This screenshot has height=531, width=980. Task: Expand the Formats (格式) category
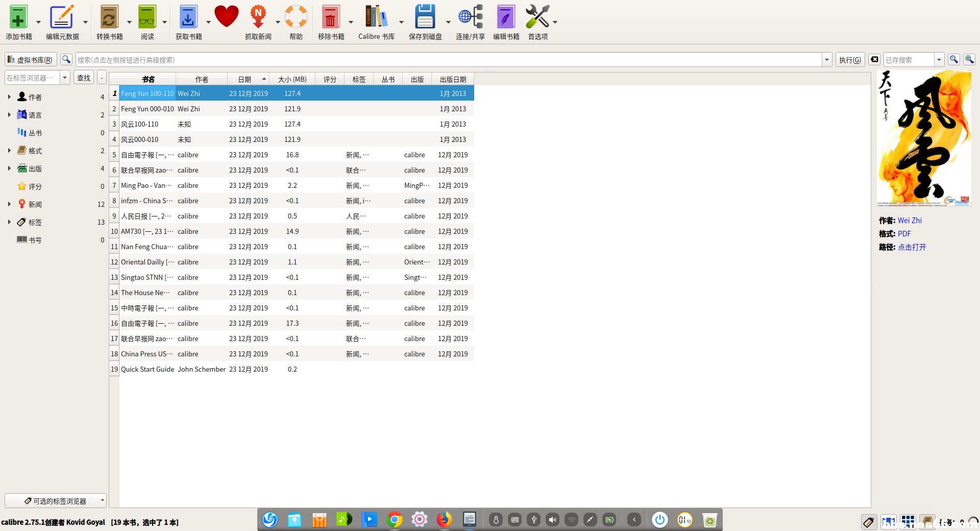(9, 150)
